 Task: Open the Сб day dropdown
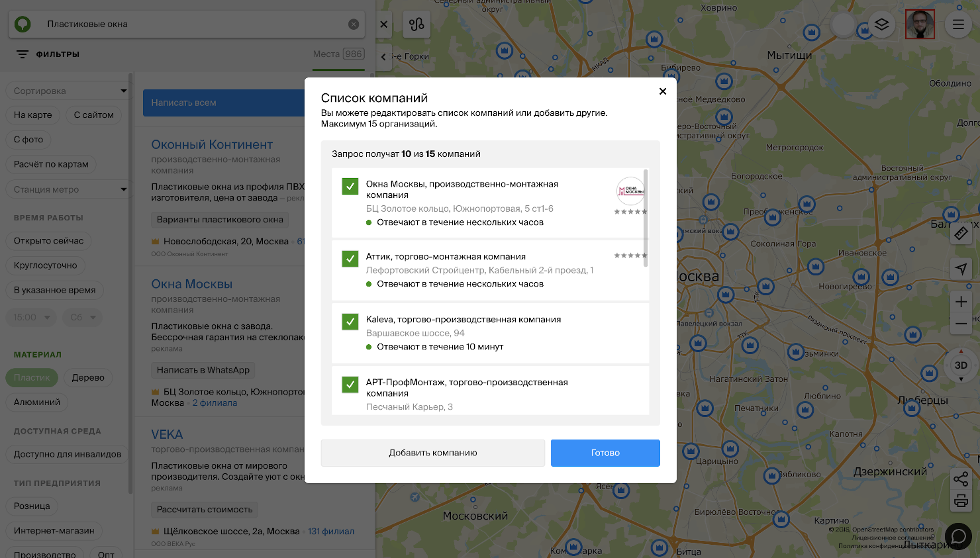(x=83, y=317)
